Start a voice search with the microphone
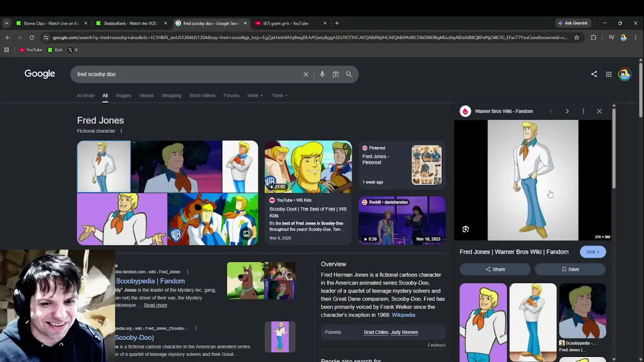Screen dimensions: 644x362 pos(323,74)
